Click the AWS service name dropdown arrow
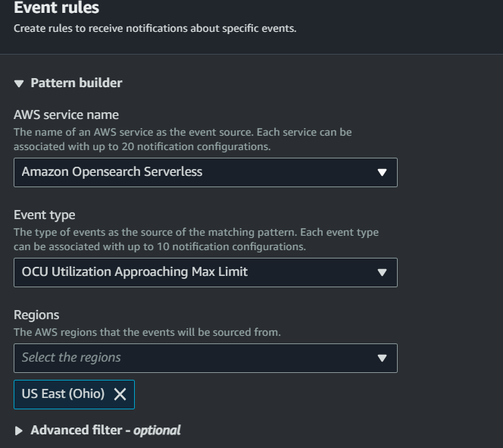Image resolution: width=503 pixels, height=448 pixels. coord(382,172)
